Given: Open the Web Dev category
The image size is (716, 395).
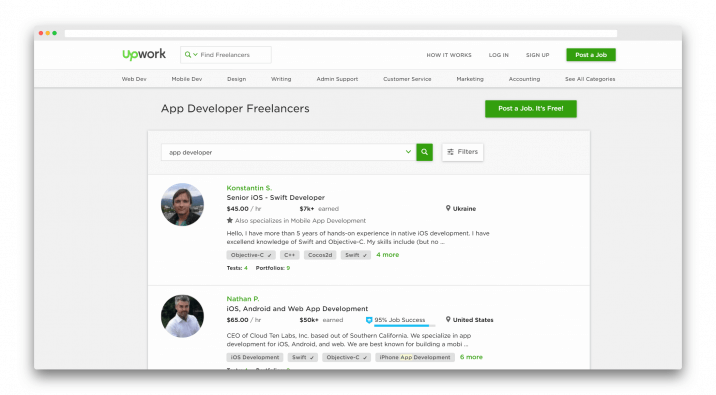Looking at the screenshot, I should (x=134, y=79).
